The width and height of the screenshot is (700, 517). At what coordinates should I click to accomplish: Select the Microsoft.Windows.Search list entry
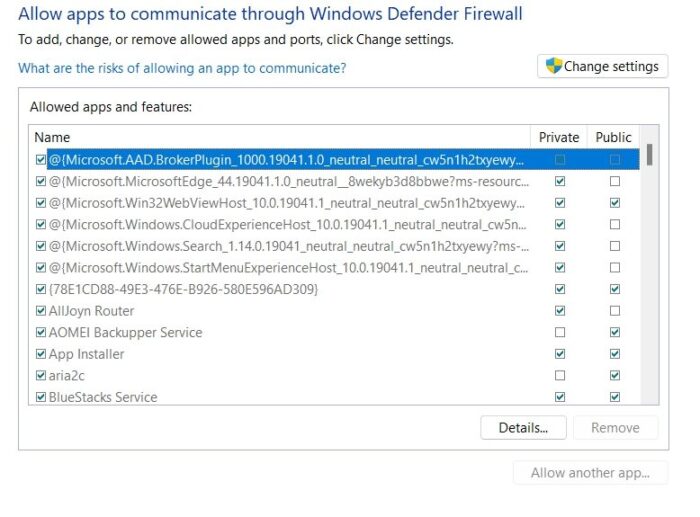pyautogui.click(x=285, y=246)
